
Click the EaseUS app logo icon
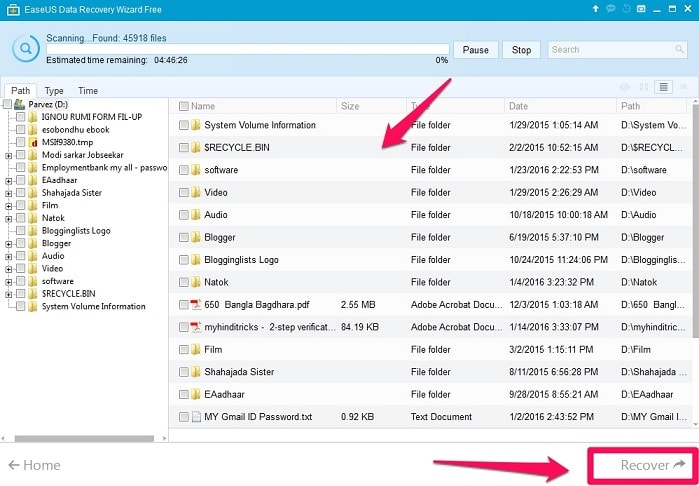[13, 9]
